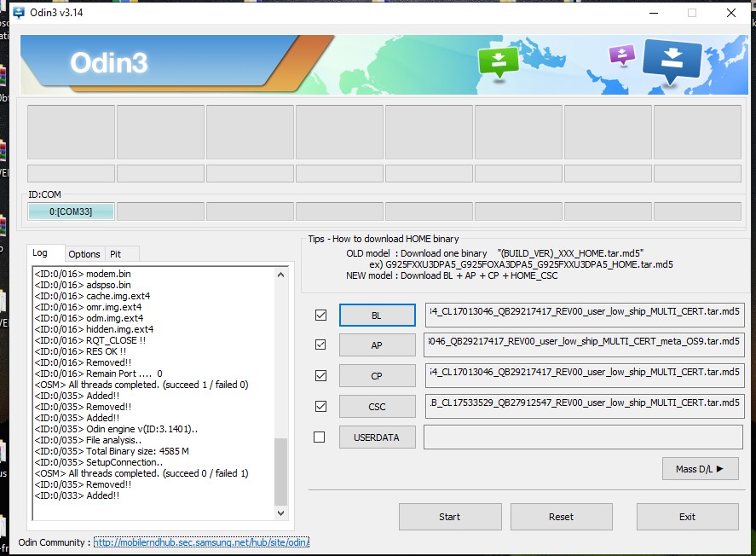This screenshot has height=556, width=756.
Task: Open USERDATA file browser button
Action: (x=377, y=437)
